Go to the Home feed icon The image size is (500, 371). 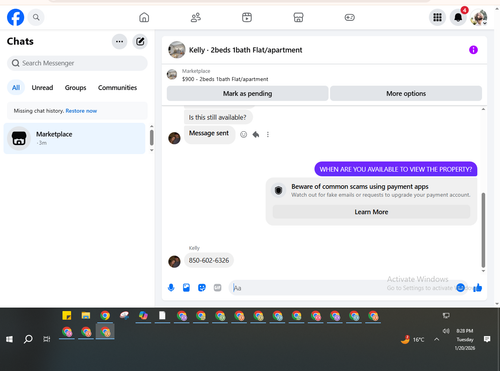[144, 17]
